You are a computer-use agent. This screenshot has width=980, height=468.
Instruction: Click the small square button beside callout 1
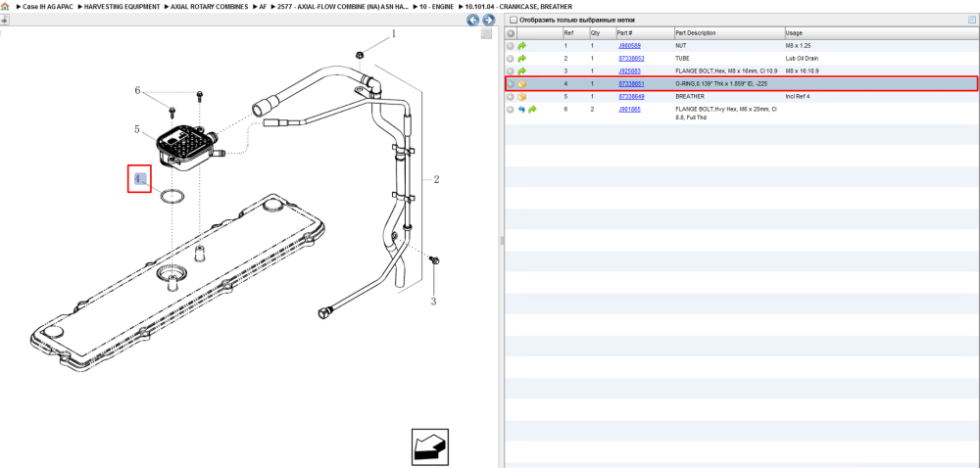(486, 34)
